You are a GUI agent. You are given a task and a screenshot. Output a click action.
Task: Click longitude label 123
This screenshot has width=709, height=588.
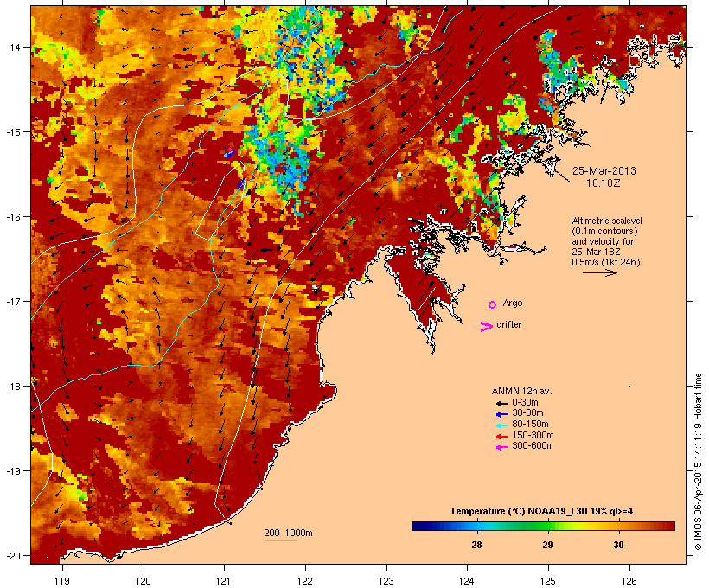pos(386,581)
